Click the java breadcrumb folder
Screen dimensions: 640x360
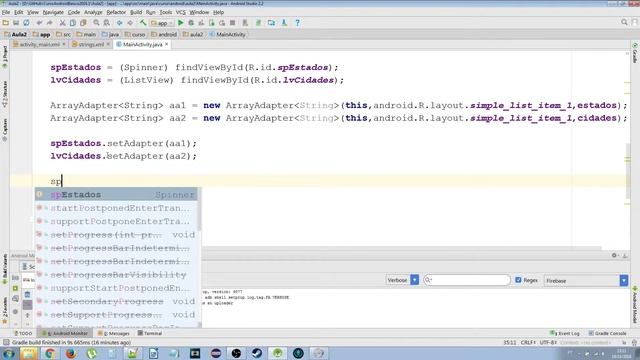[x=110, y=34]
